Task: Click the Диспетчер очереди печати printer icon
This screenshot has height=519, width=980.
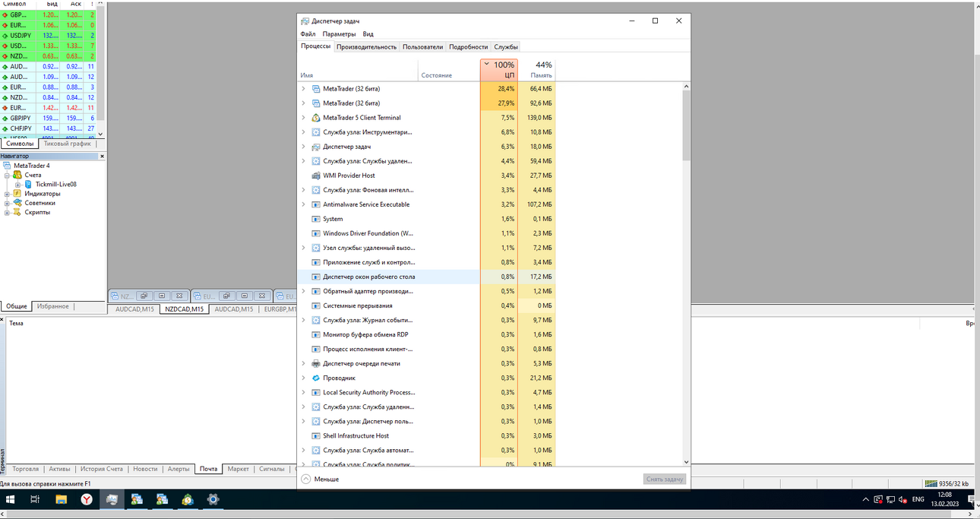Action: (316, 363)
